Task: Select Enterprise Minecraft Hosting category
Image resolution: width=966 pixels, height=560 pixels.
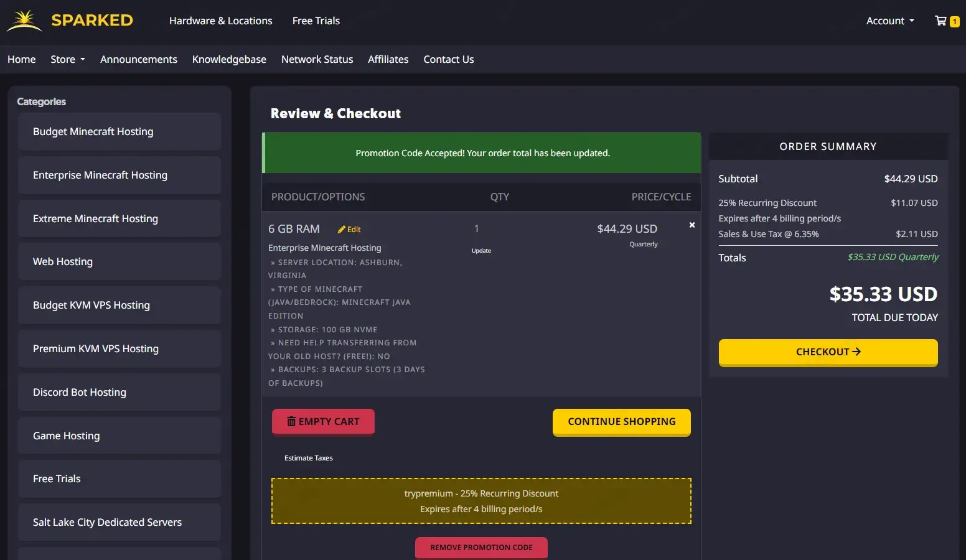Action: (x=120, y=175)
